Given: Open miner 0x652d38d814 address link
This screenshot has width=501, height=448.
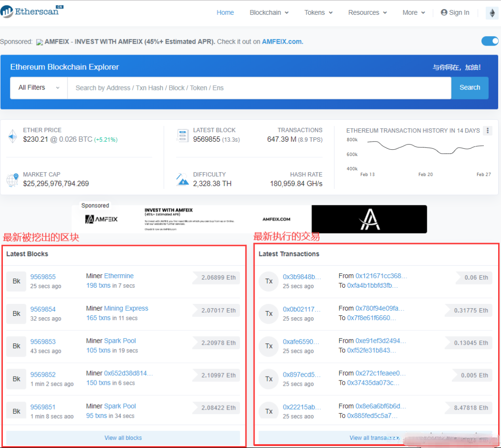Looking at the screenshot, I should [x=128, y=373].
